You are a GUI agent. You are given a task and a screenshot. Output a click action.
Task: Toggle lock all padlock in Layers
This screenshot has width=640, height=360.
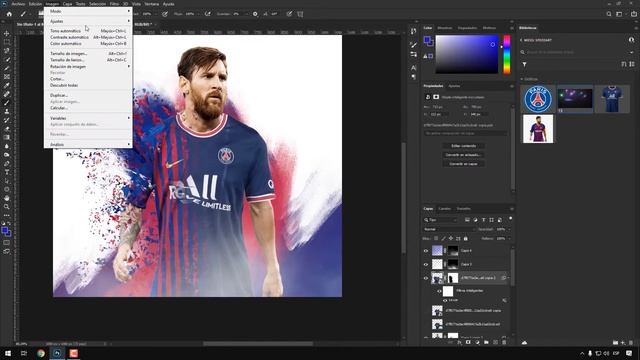pos(466,238)
